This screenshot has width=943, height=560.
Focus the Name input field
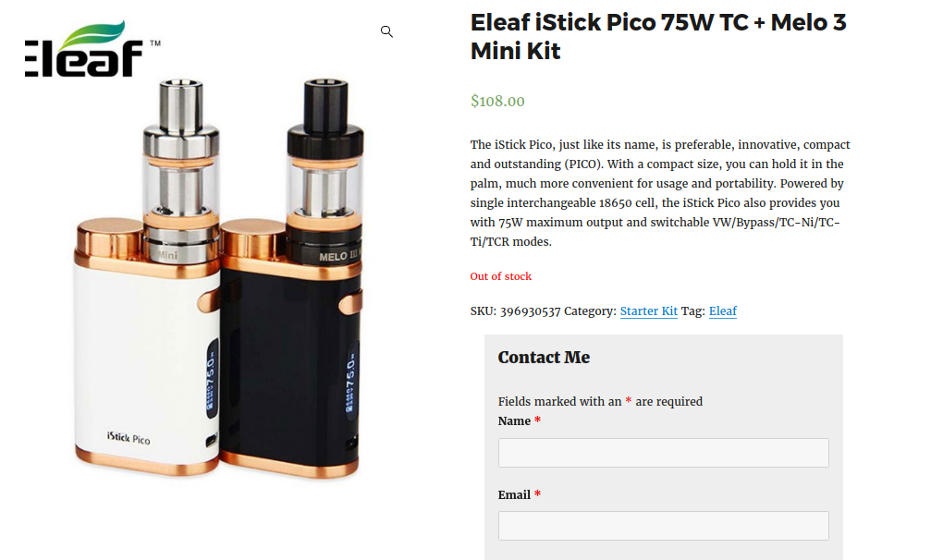(664, 453)
